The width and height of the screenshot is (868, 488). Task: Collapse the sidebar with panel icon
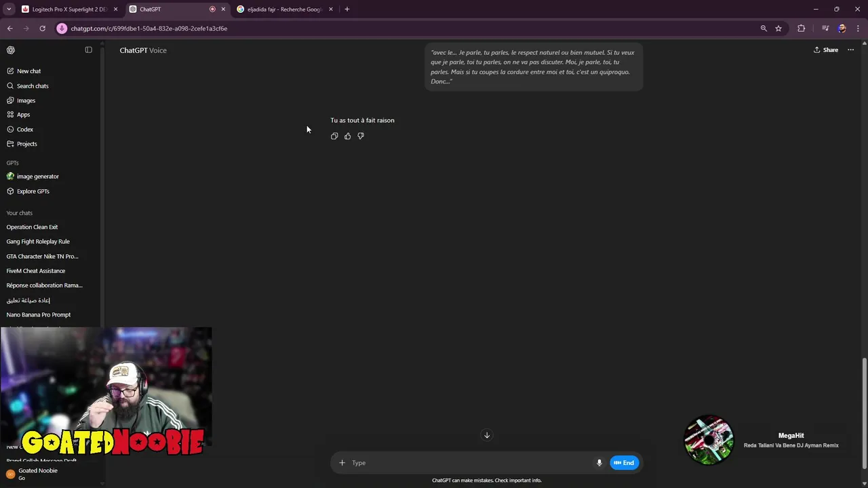(88, 50)
